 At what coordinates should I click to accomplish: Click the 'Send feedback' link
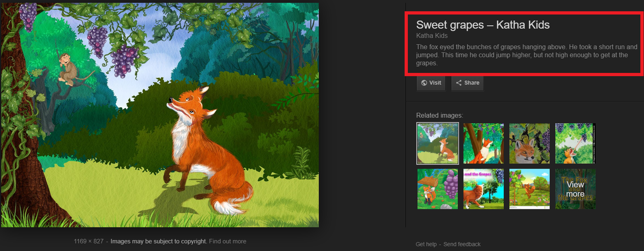[462, 244]
